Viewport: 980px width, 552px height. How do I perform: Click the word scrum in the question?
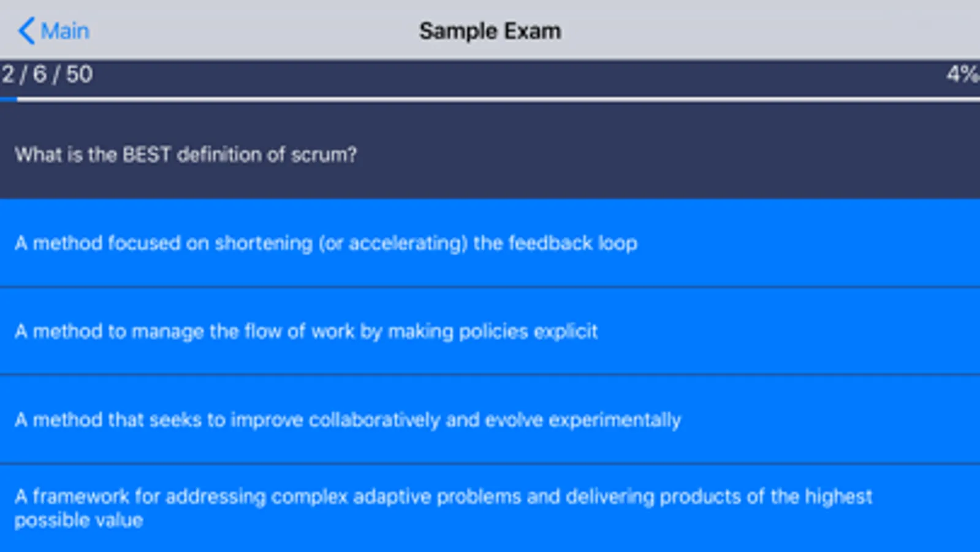click(x=320, y=155)
